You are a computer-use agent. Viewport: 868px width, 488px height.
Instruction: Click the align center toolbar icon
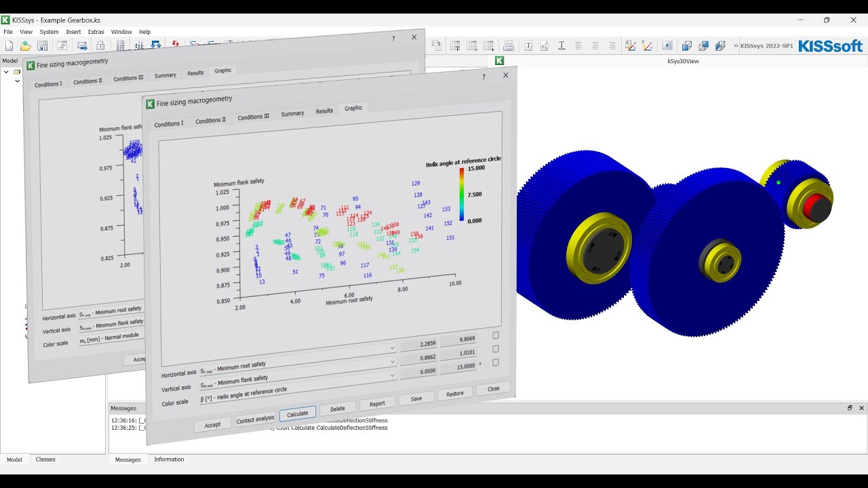[x=595, y=46]
